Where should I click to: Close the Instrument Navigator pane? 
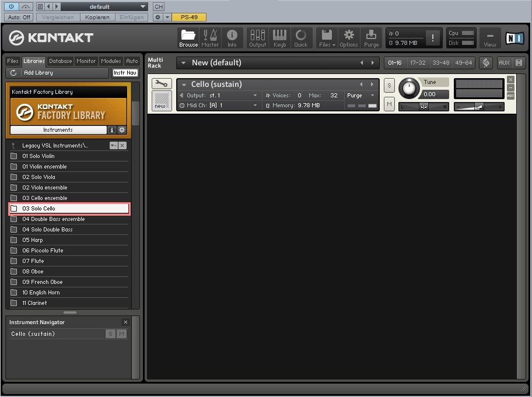(x=125, y=322)
